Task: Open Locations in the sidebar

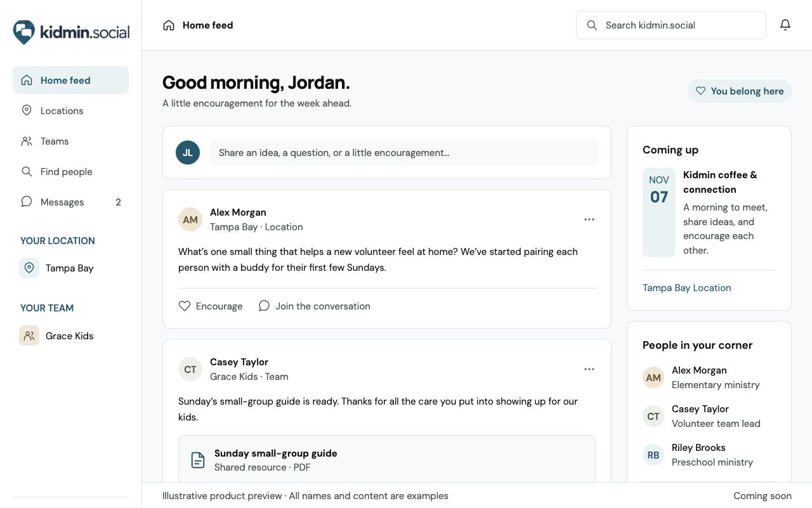Action: point(70,110)
